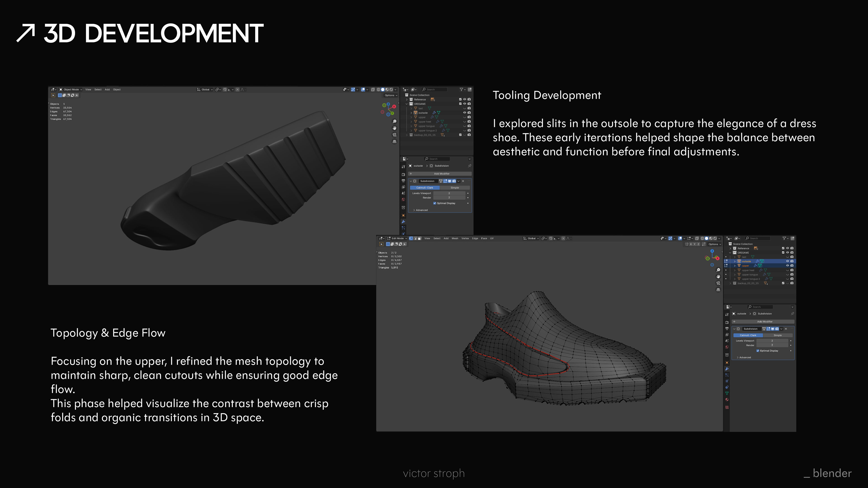Open the Mesh menu in Edit Mode header
The height and width of the screenshot is (488, 868).
(455, 238)
